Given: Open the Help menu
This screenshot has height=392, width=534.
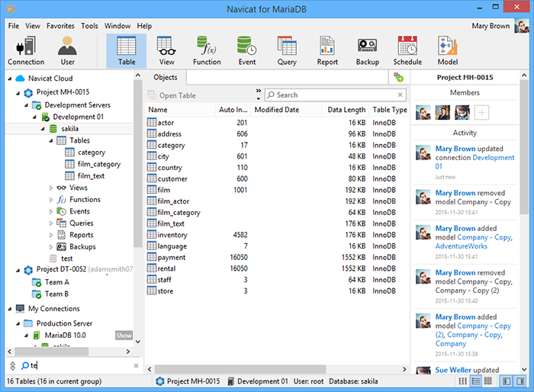Looking at the screenshot, I should 144,26.
